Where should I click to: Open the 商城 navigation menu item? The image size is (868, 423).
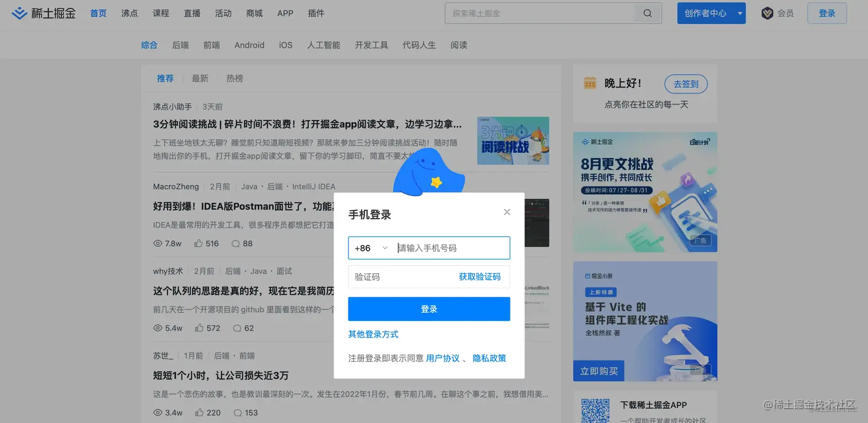click(254, 13)
